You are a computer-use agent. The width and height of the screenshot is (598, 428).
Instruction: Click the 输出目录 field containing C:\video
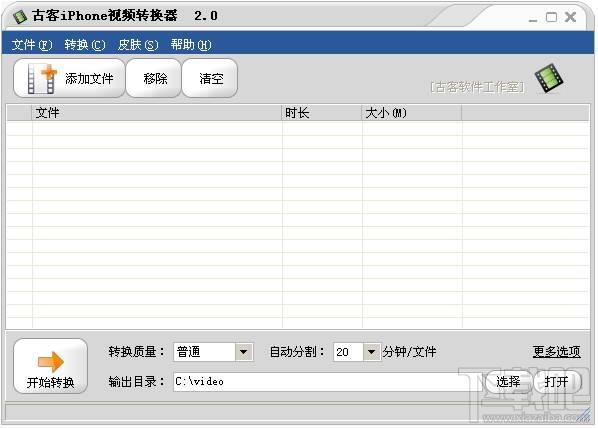pyautogui.click(x=328, y=381)
